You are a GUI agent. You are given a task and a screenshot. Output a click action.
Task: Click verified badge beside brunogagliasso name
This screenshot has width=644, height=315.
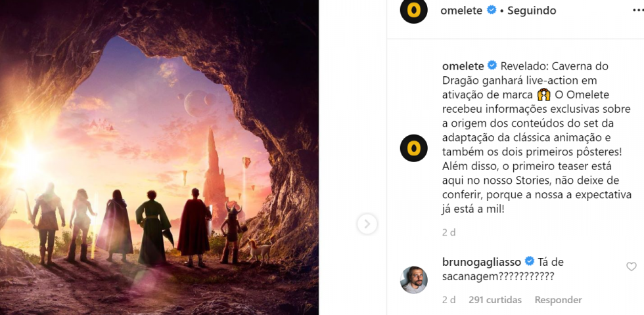(530, 261)
